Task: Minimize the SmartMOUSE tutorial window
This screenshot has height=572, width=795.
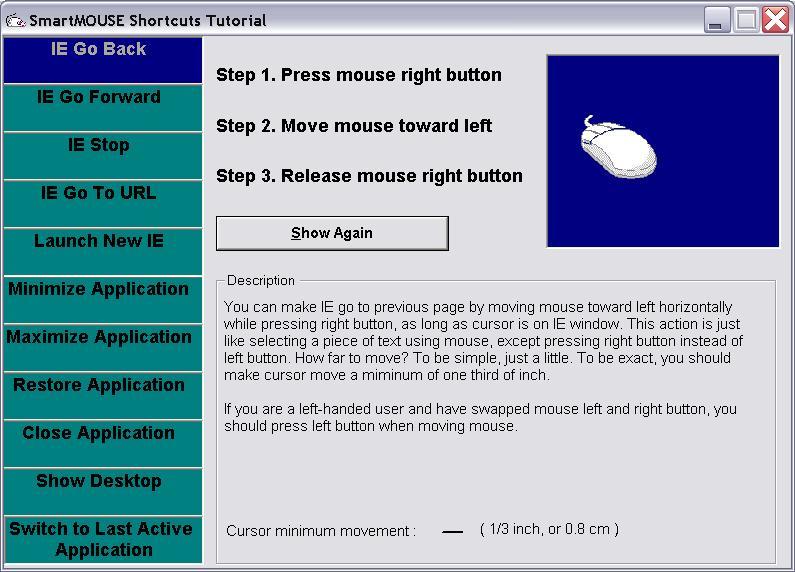Action: 717,20
